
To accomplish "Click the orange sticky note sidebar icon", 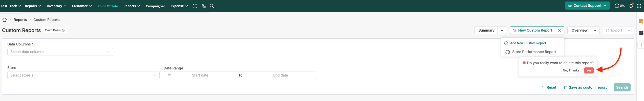I will (641, 21).
